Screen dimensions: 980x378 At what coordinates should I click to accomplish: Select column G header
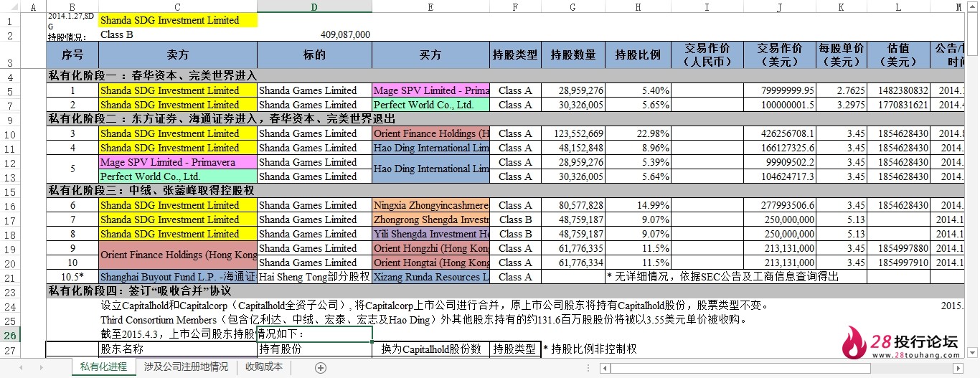click(x=573, y=6)
